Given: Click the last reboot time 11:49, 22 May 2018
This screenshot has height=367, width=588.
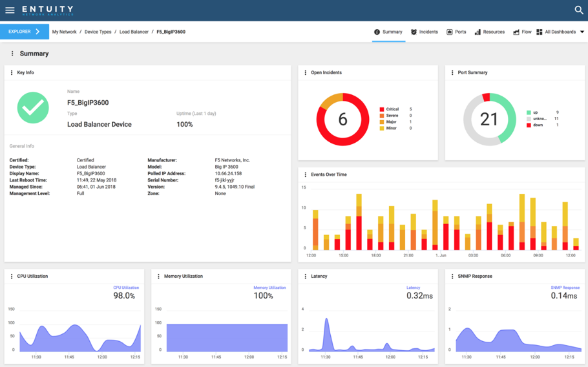Looking at the screenshot, I should tap(97, 180).
